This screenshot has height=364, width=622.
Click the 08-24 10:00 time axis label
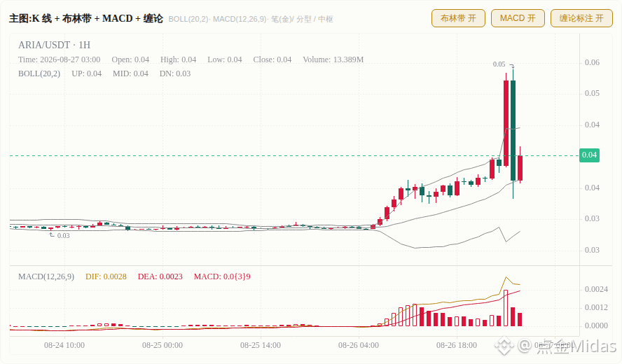tap(64, 345)
